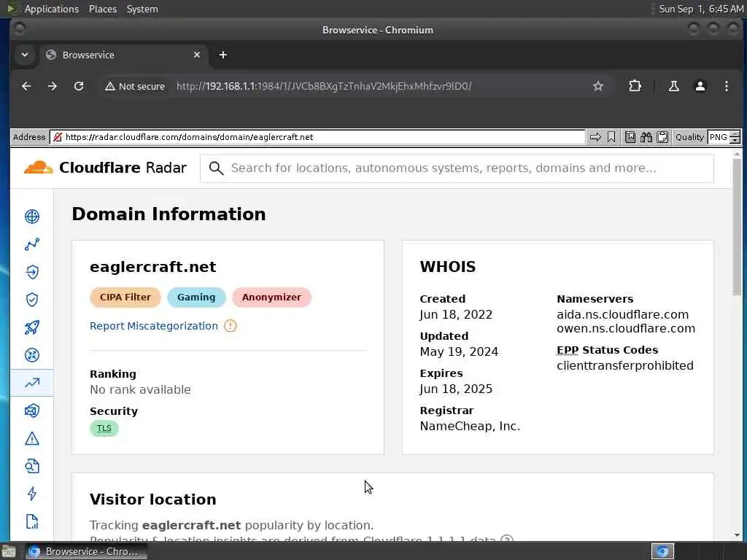
Task: Click the aida.ns.cloudflare.com nameserver text
Action: pos(623,314)
